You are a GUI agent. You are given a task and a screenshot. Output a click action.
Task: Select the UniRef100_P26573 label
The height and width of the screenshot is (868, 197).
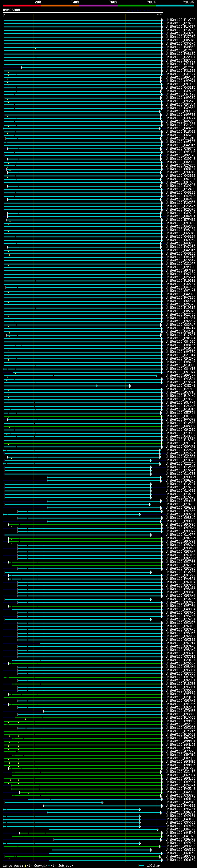180,304
